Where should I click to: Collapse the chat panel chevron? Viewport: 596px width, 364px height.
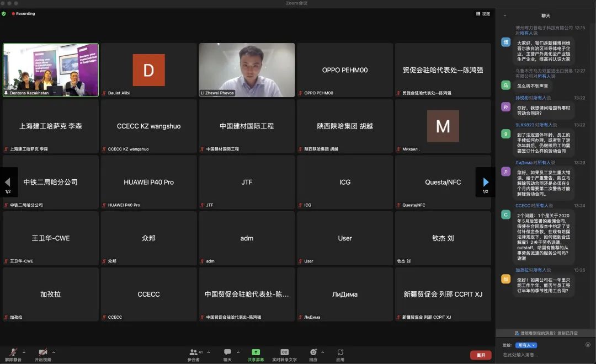[x=504, y=15]
